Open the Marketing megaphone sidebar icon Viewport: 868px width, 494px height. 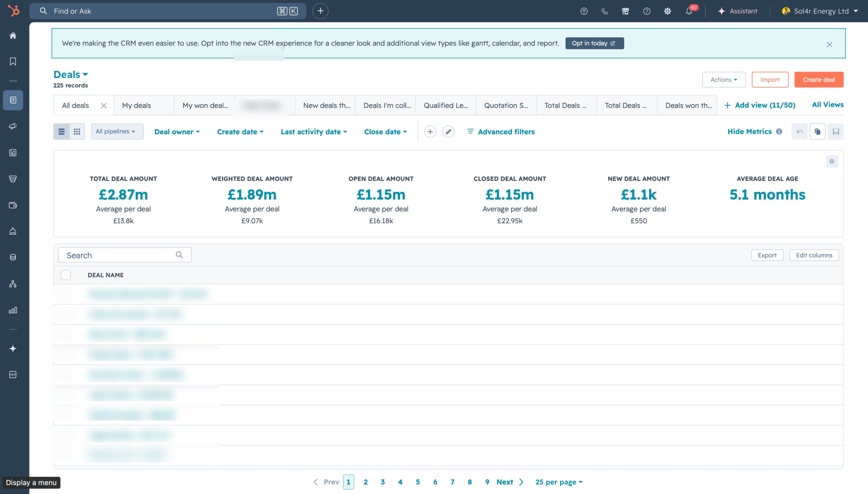(x=13, y=126)
